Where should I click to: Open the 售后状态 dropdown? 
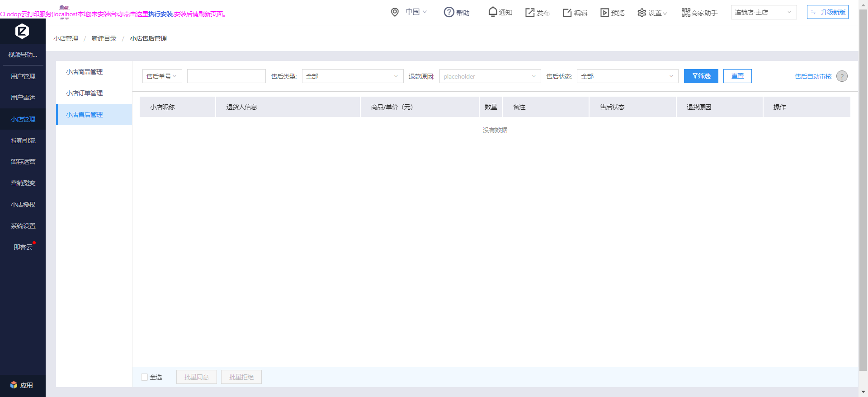tap(627, 76)
